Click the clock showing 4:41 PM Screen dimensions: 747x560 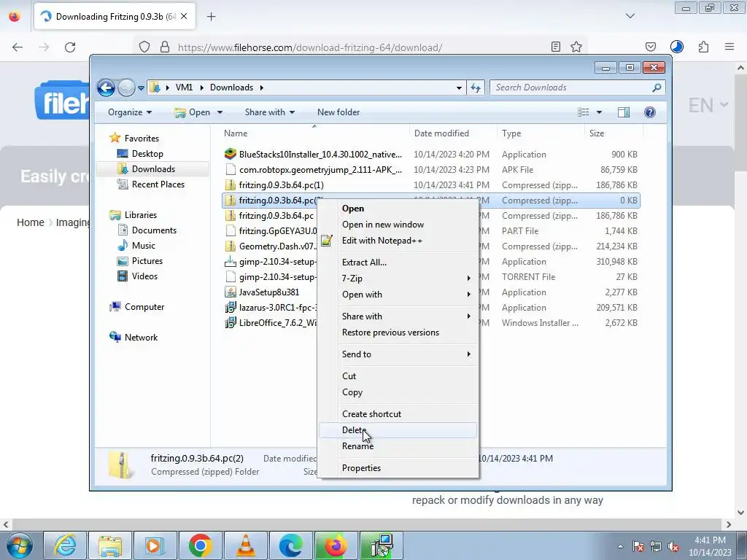tap(710, 540)
